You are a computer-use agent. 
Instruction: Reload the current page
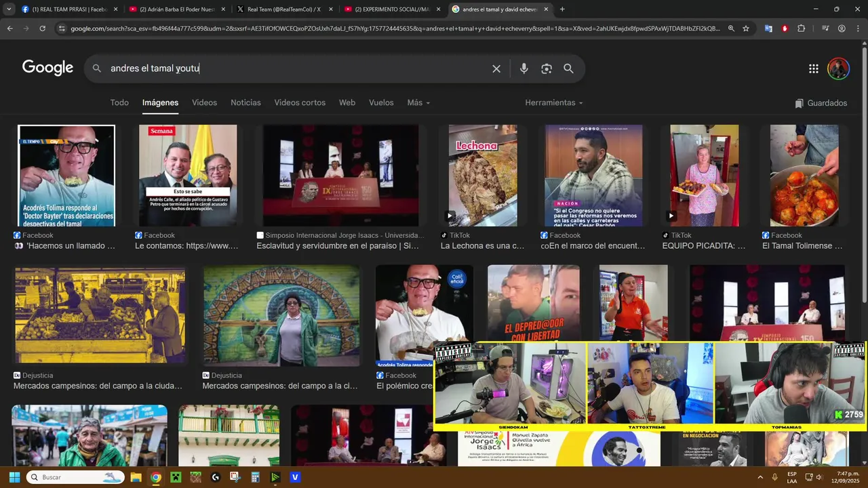point(42,28)
